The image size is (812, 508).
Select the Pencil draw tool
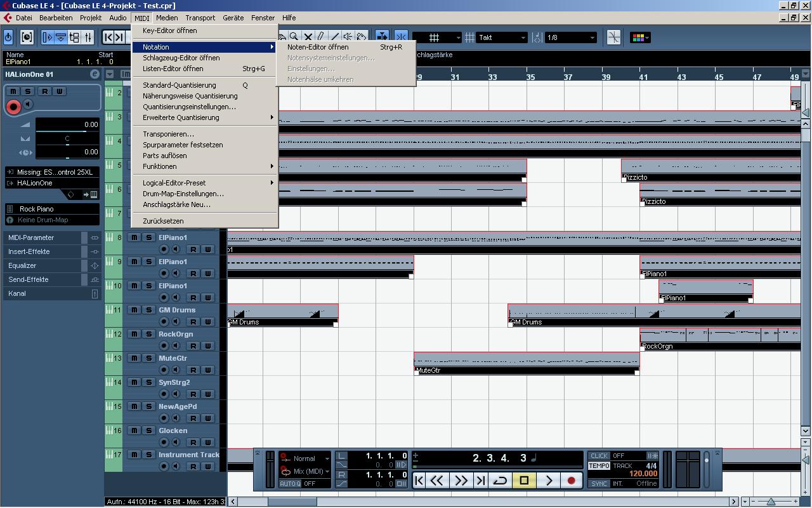[x=322, y=37]
